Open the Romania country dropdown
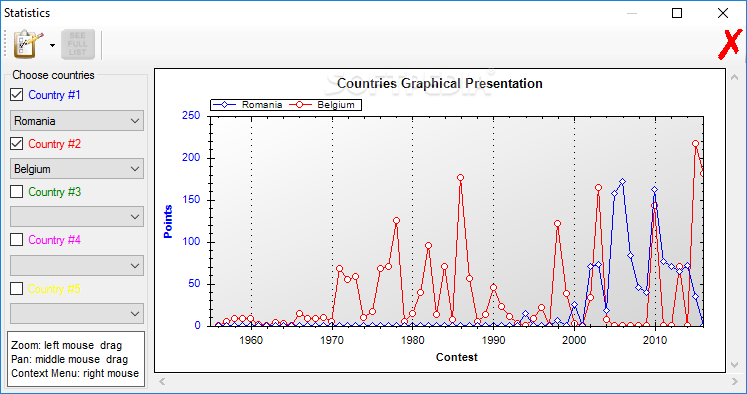This screenshot has width=747, height=394. 77,121
